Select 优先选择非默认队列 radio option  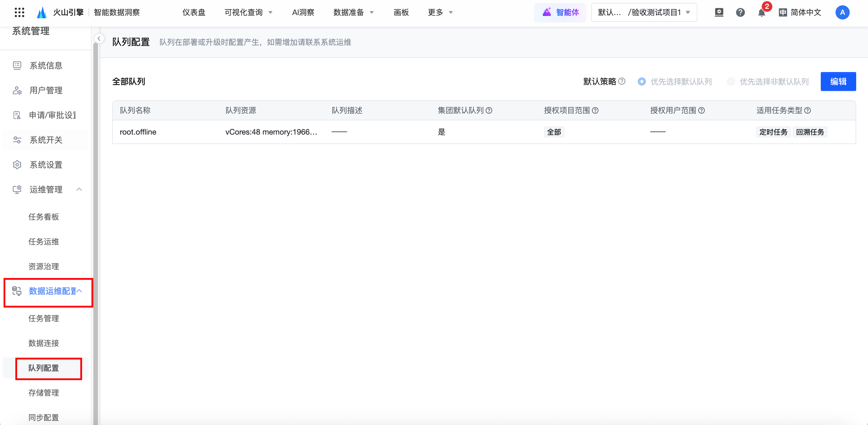730,81
